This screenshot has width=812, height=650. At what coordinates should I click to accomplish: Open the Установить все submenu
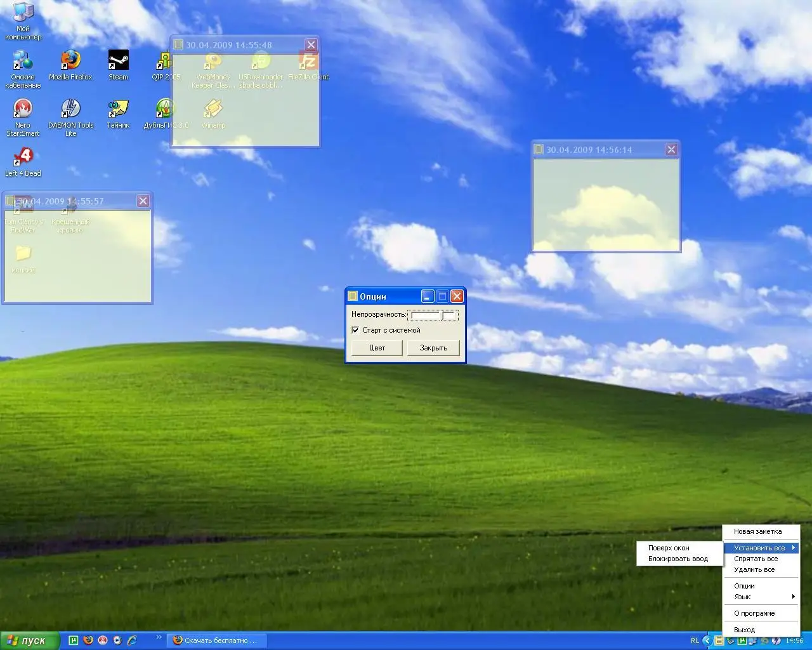[x=761, y=548]
